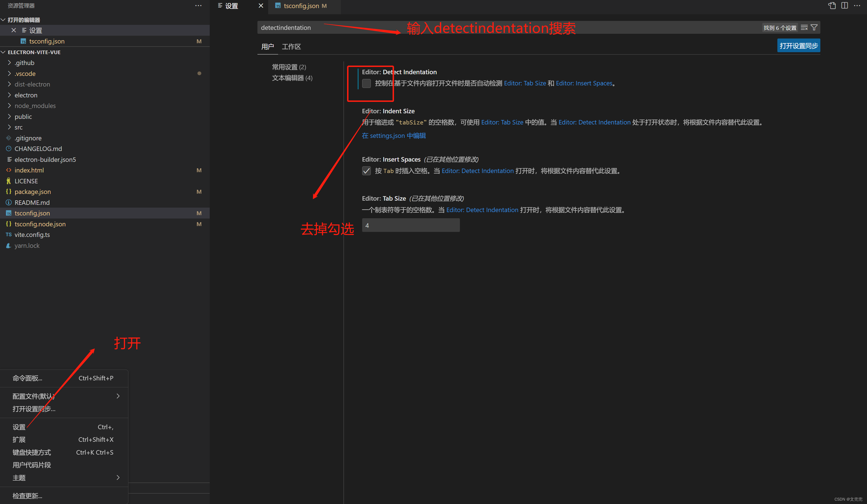Image resolution: width=867 pixels, height=504 pixels.
Task: Open settings JSON file icon
Action: coord(832,6)
